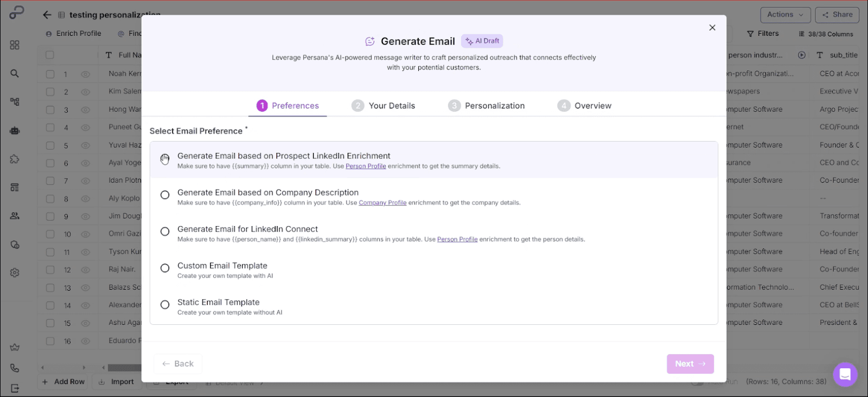Open the puzzle integrations icon in sidebar
Screen dimensions: 868x397
tap(15, 159)
